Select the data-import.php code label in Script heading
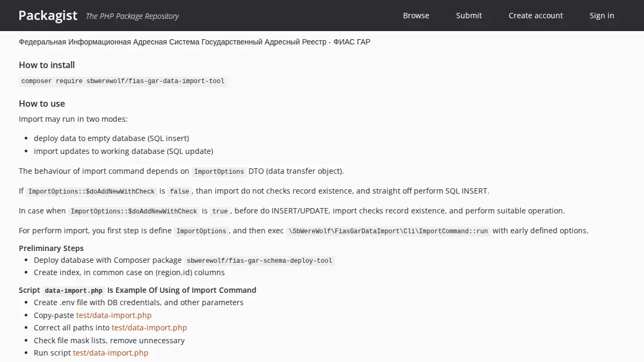The image size is (644, 362). 74,290
